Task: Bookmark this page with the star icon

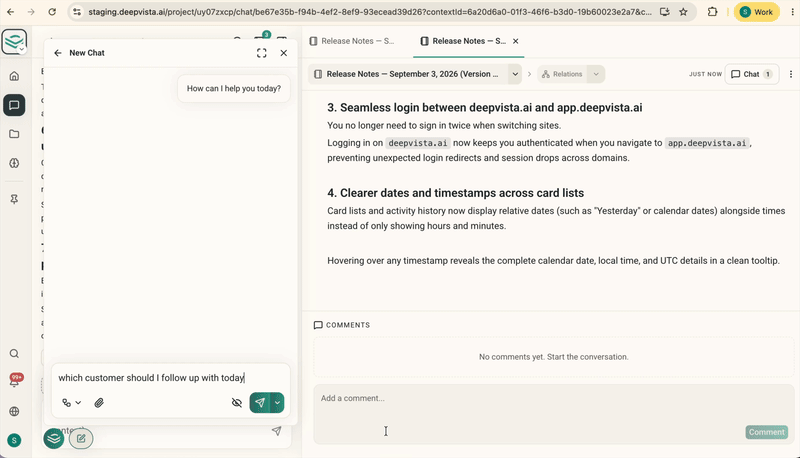Action: coord(683,12)
